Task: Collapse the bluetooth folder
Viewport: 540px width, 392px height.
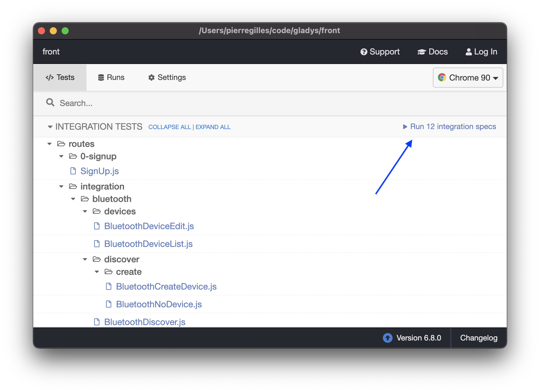Action: tap(73, 199)
